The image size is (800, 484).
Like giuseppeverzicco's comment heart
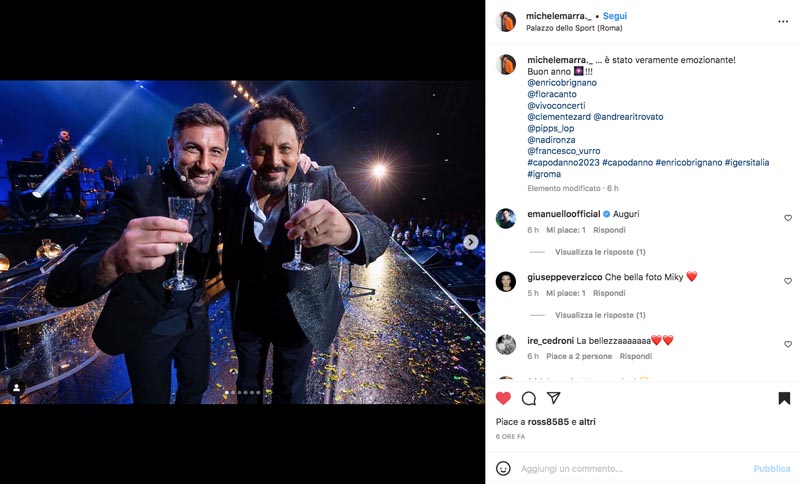788,281
